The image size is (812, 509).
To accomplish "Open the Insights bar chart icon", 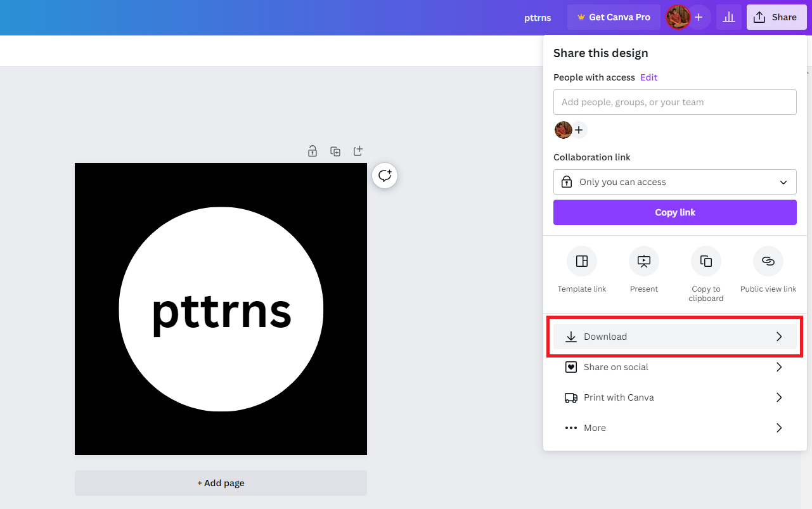I will click(x=729, y=17).
